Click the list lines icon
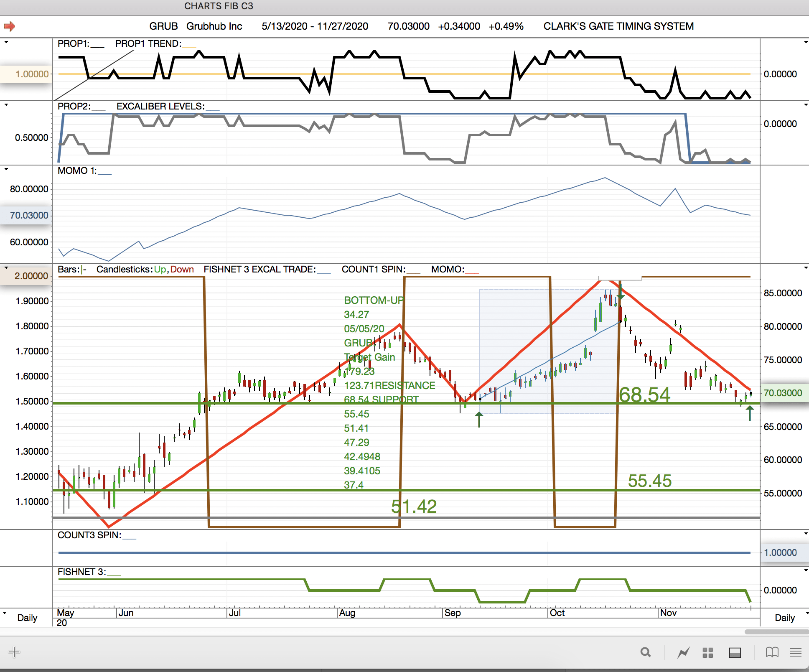The width and height of the screenshot is (809, 672). click(x=796, y=652)
